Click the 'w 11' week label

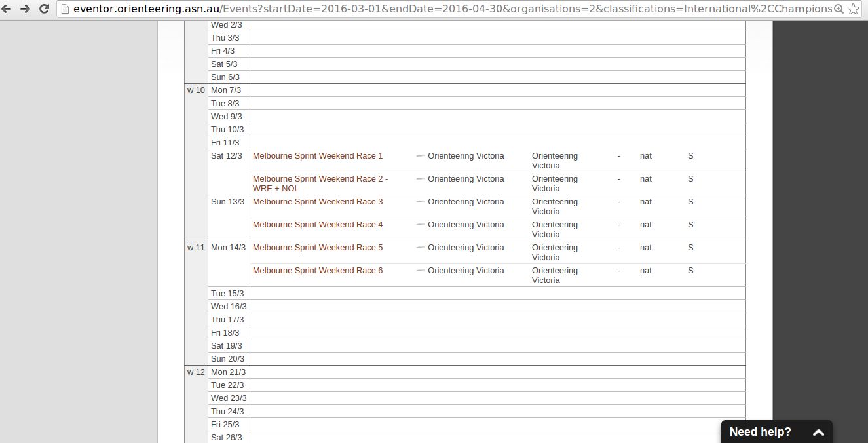pos(196,248)
